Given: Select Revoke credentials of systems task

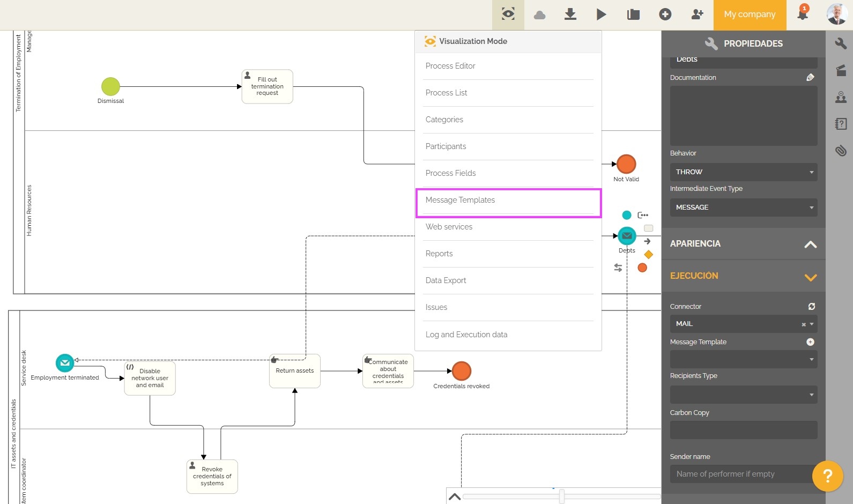Looking at the screenshot, I should pyautogui.click(x=212, y=476).
